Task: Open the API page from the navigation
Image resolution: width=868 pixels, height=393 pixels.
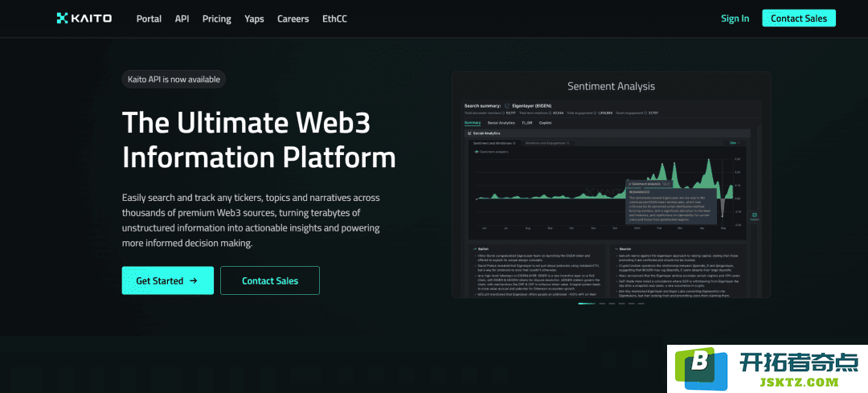Action: 182,18
